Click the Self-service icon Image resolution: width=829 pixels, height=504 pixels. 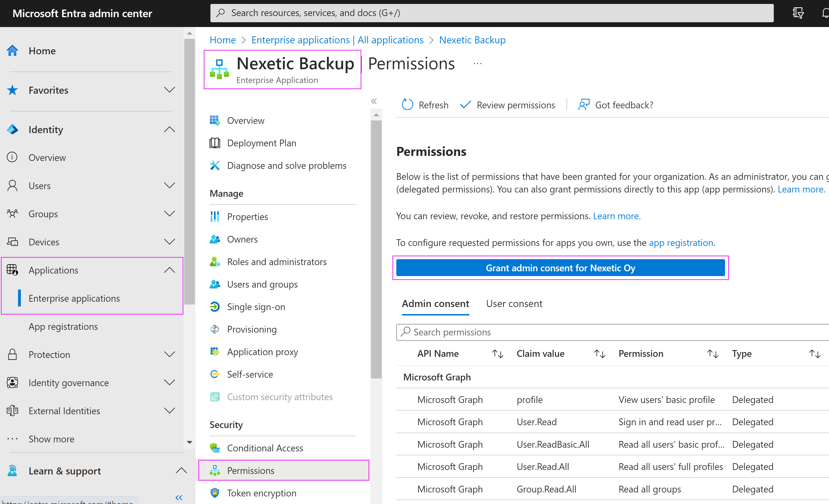click(215, 374)
